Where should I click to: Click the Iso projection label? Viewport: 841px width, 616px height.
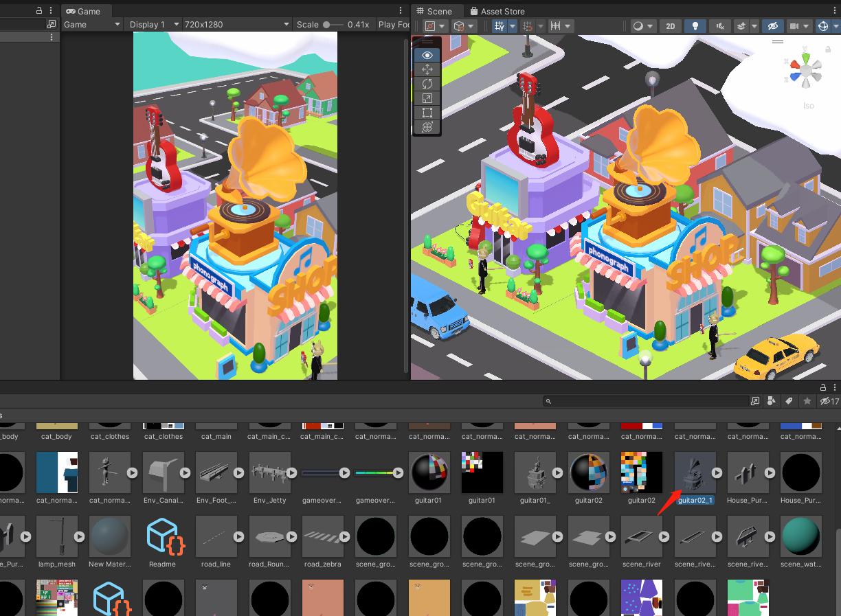pos(809,106)
